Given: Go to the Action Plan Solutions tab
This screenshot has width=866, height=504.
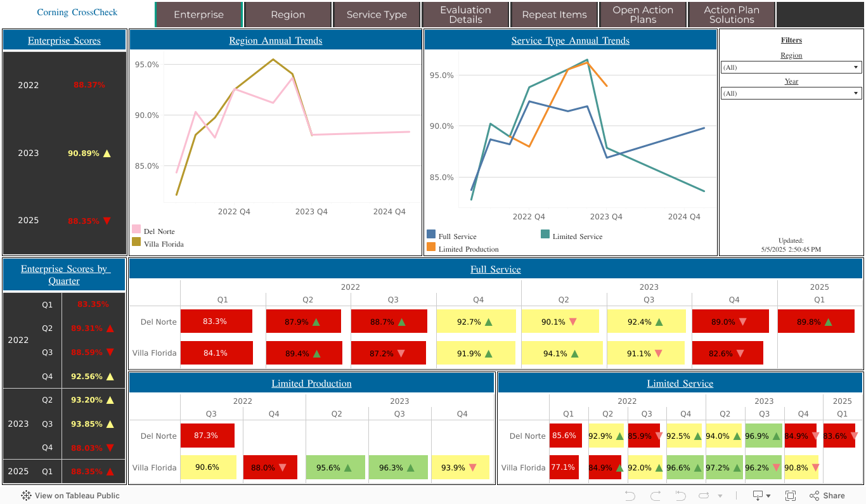Looking at the screenshot, I should (x=732, y=15).
